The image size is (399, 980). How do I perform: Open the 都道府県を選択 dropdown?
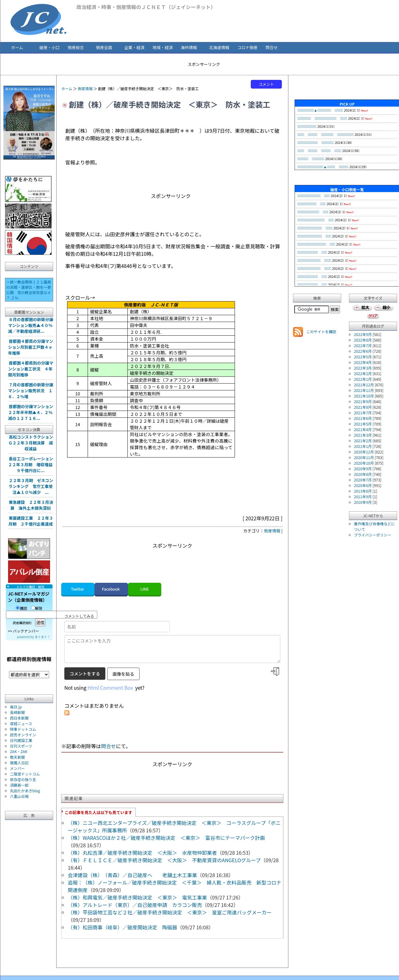pyautogui.click(x=29, y=674)
